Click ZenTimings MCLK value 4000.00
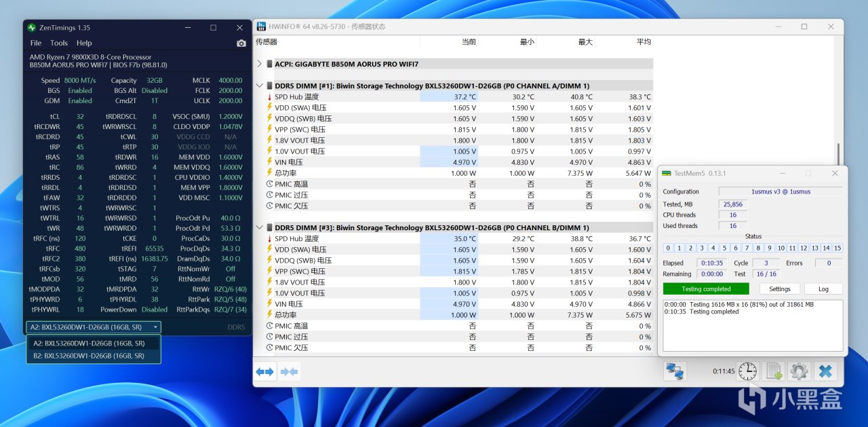The height and width of the screenshot is (427, 868). click(x=231, y=80)
